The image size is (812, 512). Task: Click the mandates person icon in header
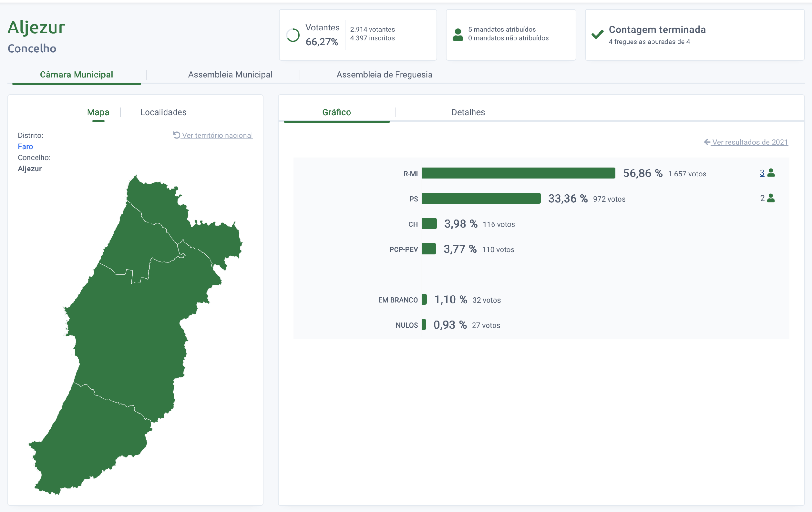(458, 35)
